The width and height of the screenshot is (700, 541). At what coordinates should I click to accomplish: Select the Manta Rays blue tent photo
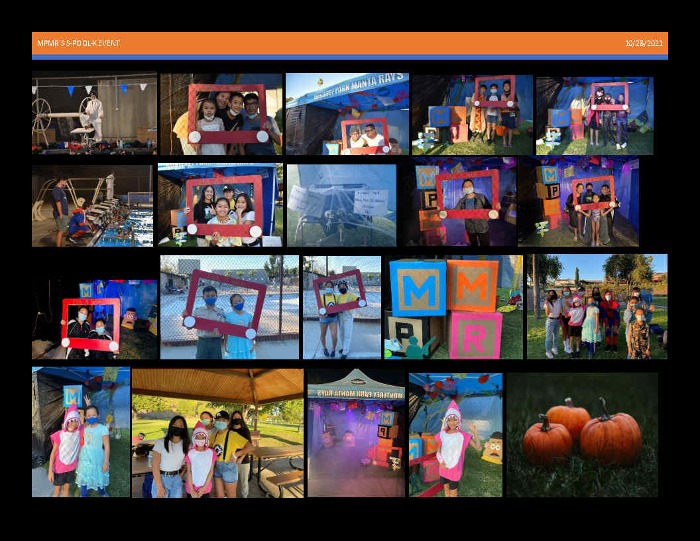point(346,114)
